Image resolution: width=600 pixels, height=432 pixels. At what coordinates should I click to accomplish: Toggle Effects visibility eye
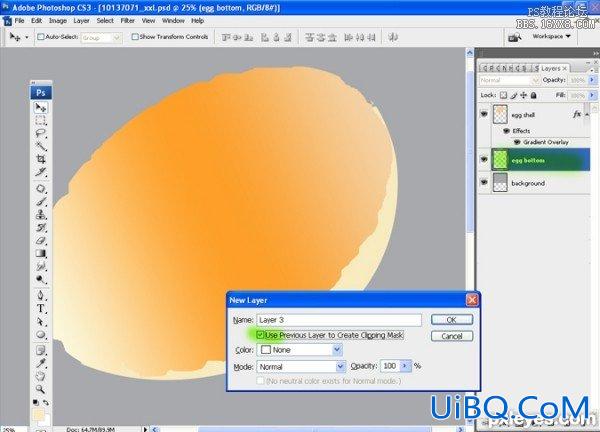coord(507,131)
